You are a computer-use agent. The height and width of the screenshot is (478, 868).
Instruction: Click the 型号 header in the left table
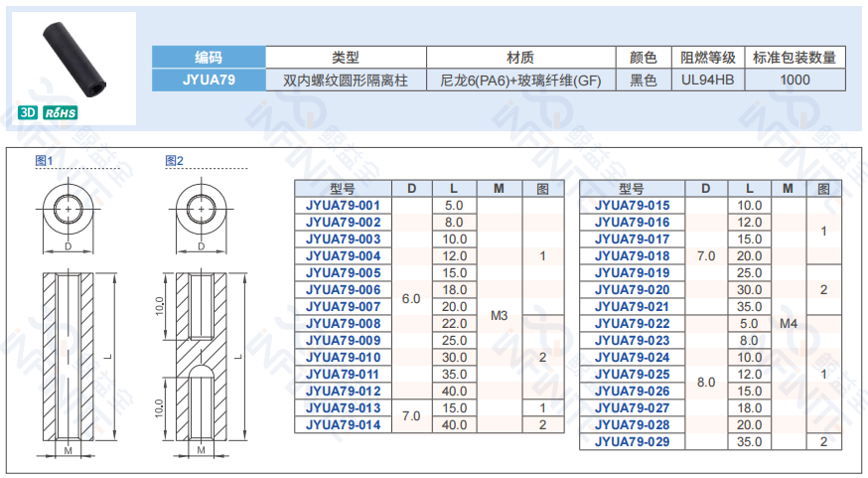pos(343,188)
